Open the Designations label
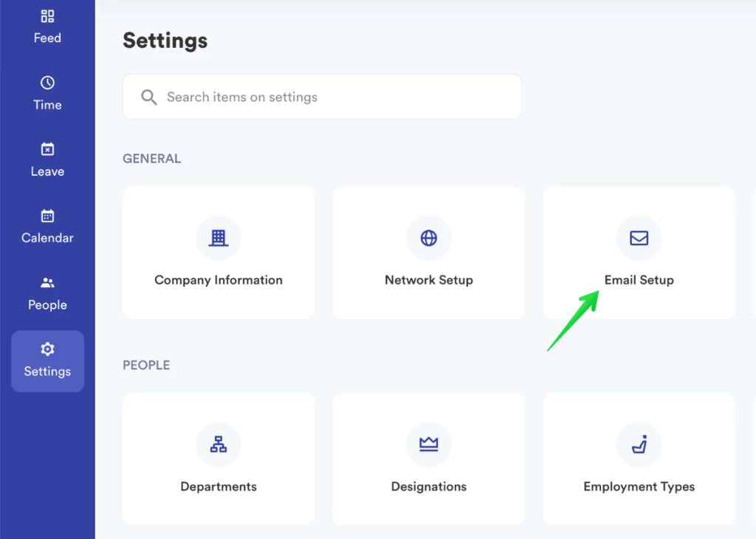This screenshot has width=756, height=539. (429, 487)
